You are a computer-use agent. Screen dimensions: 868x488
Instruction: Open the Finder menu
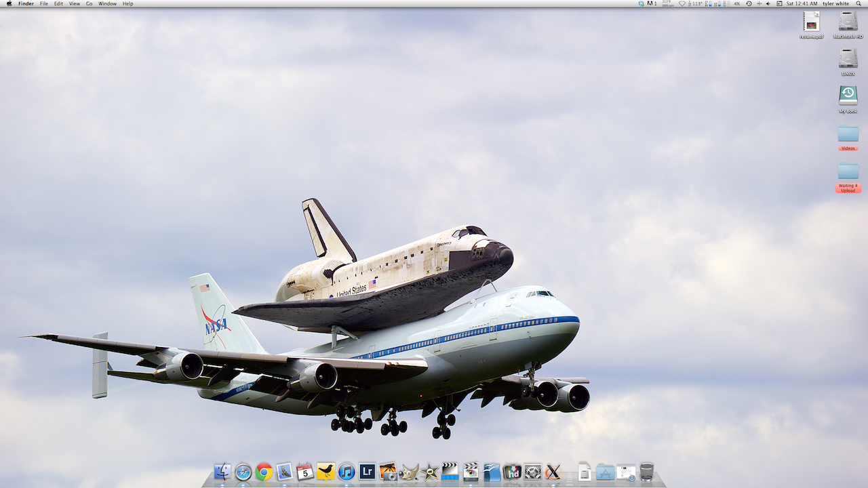tap(26, 3)
